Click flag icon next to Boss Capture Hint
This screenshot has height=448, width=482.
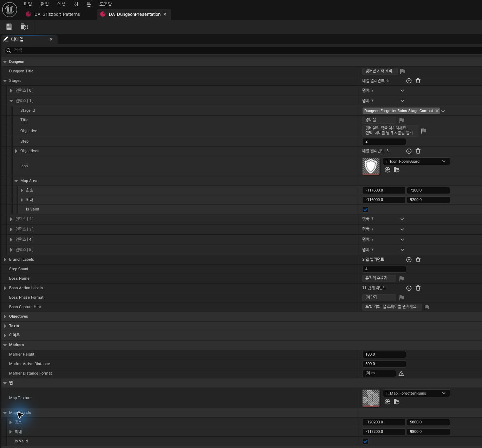click(427, 307)
